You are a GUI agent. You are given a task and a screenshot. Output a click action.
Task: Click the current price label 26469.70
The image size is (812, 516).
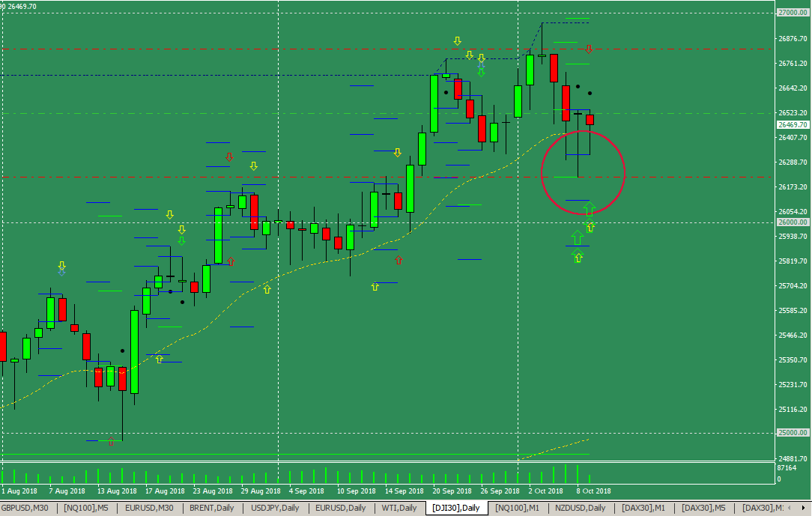point(793,125)
